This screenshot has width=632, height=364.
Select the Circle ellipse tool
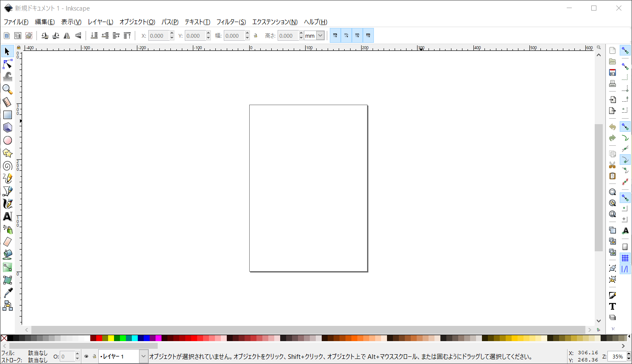click(x=7, y=140)
